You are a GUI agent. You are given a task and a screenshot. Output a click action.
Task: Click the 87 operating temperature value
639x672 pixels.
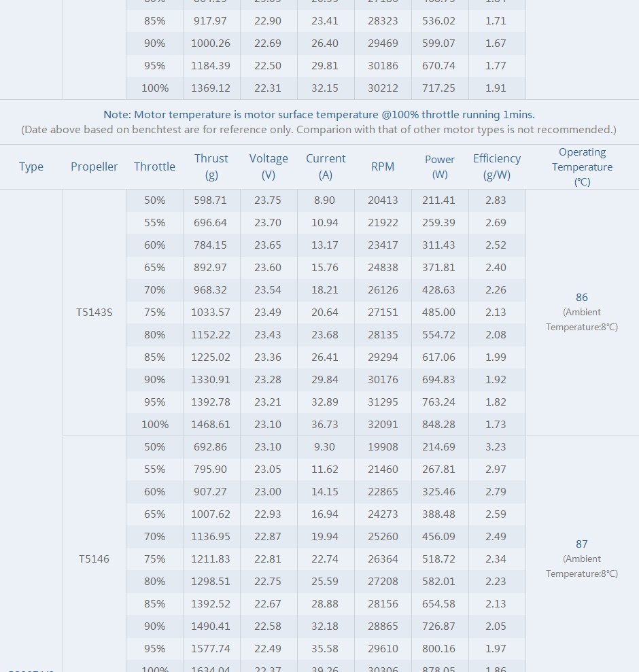click(581, 544)
